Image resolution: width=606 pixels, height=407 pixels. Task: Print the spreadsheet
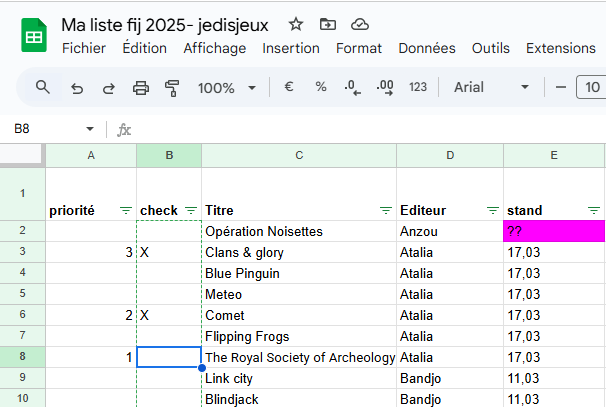(x=141, y=88)
